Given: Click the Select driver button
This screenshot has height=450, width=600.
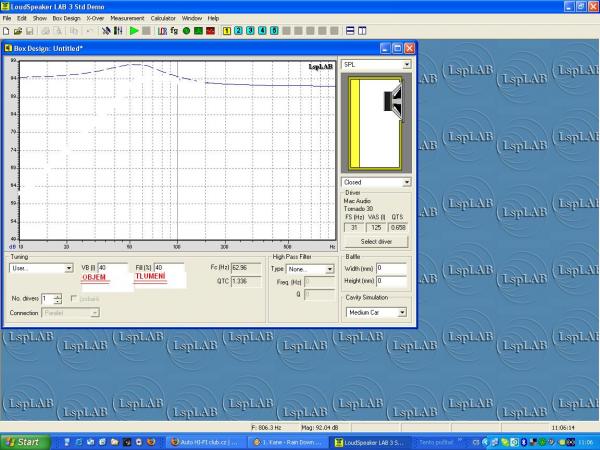Looking at the screenshot, I should (376, 243).
